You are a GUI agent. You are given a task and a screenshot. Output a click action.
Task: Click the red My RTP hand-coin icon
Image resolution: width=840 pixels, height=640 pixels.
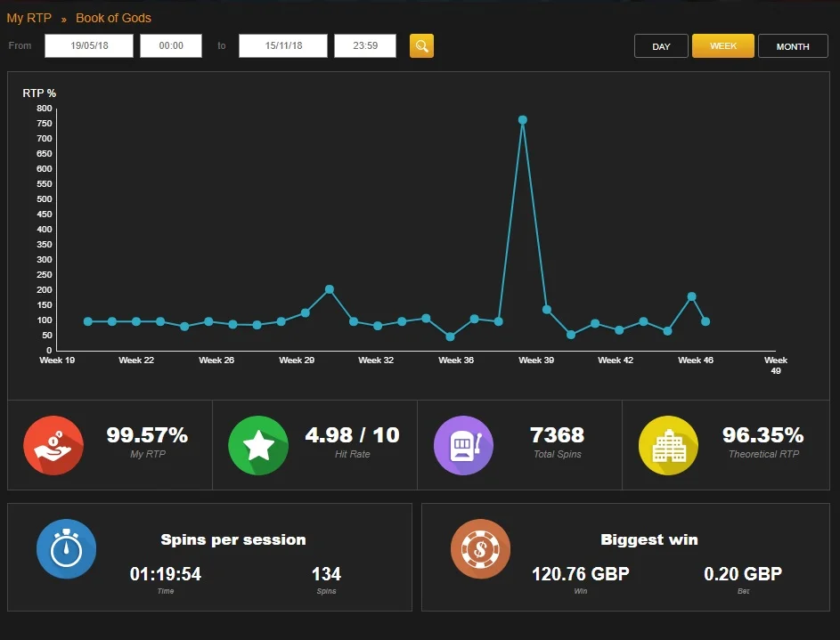click(53, 445)
